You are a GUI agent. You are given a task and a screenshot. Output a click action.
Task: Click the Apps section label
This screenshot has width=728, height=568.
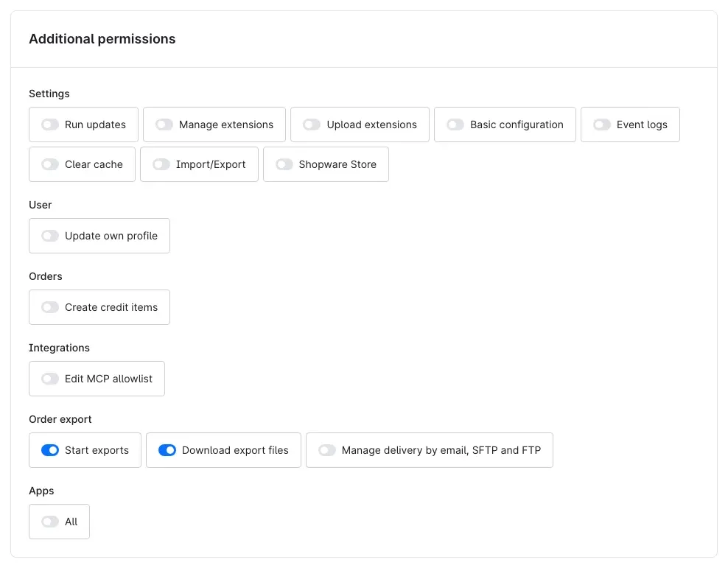(x=41, y=491)
